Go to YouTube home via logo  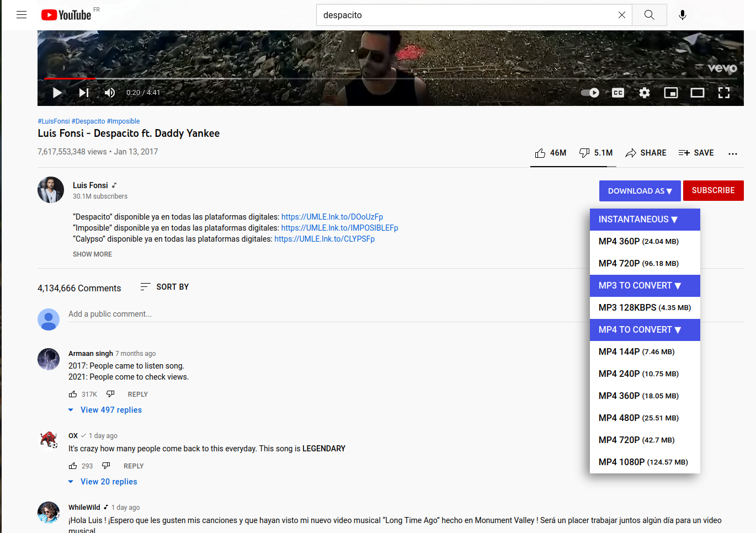(x=66, y=15)
